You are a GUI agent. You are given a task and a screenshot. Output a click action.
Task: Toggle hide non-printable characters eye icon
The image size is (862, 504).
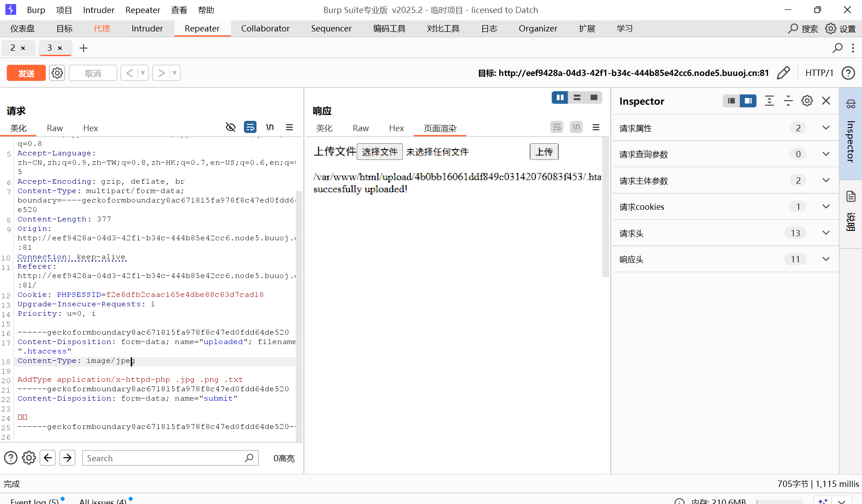click(x=230, y=127)
